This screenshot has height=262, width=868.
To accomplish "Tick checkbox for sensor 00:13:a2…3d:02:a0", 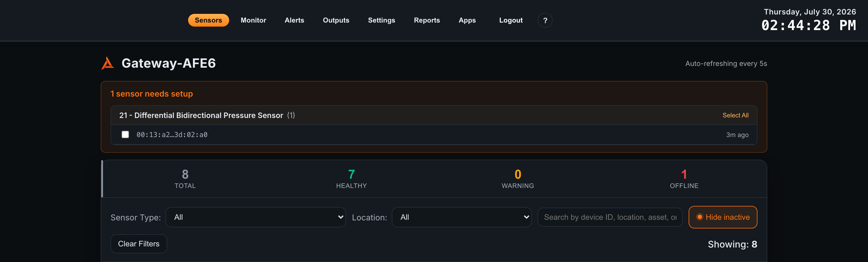I will (125, 135).
